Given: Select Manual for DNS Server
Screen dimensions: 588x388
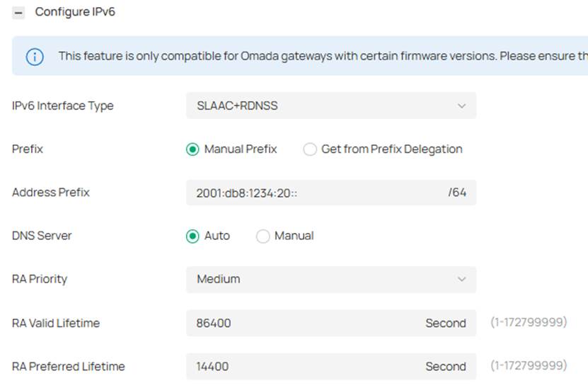Looking at the screenshot, I should [263, 236].
